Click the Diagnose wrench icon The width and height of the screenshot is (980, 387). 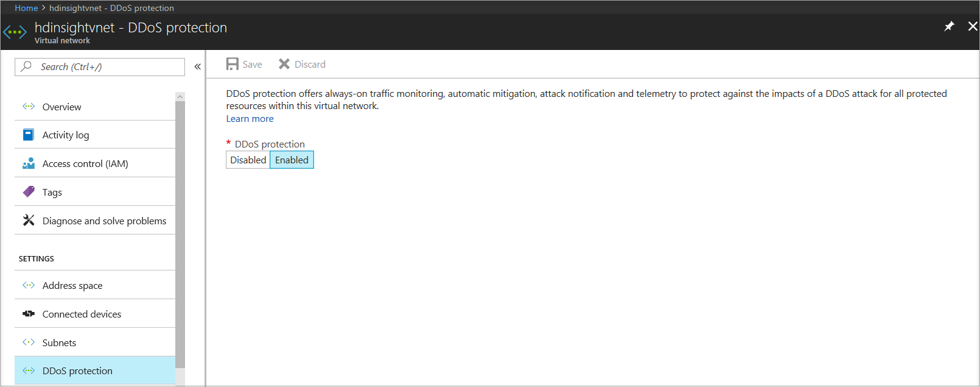click(x=29, y=220)
